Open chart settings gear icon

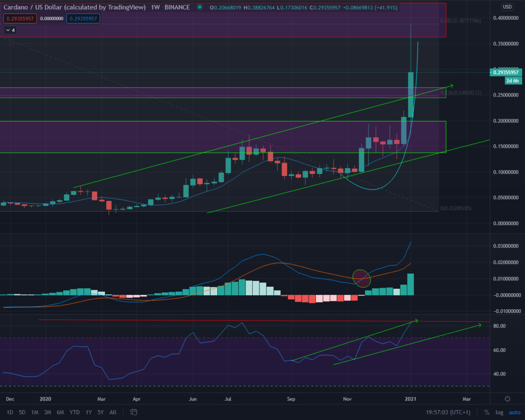pos(508,399)
